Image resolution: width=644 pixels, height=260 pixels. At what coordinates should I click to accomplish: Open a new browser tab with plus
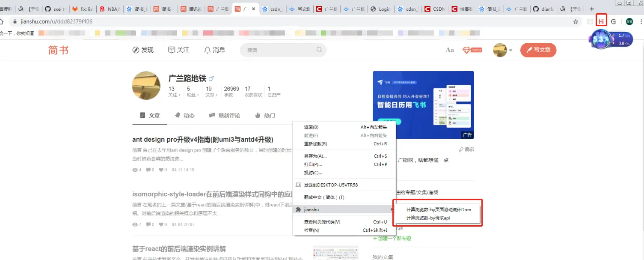click(x=592, y=9)
